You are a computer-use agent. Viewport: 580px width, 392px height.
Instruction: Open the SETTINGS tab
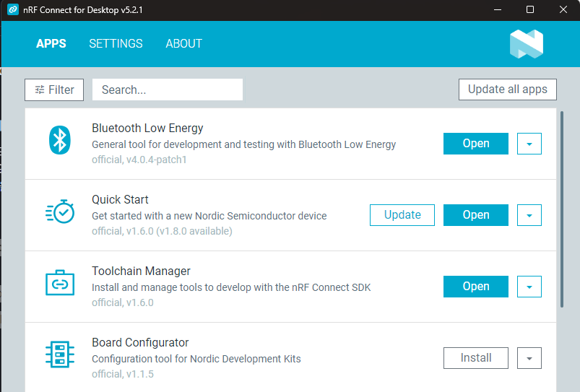click(x=116, y=43)
